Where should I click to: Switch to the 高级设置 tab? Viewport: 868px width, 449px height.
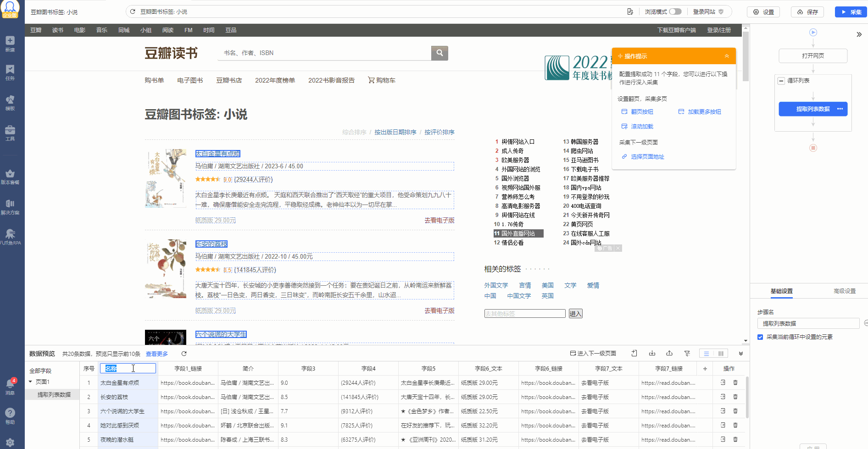coord(845,291)
